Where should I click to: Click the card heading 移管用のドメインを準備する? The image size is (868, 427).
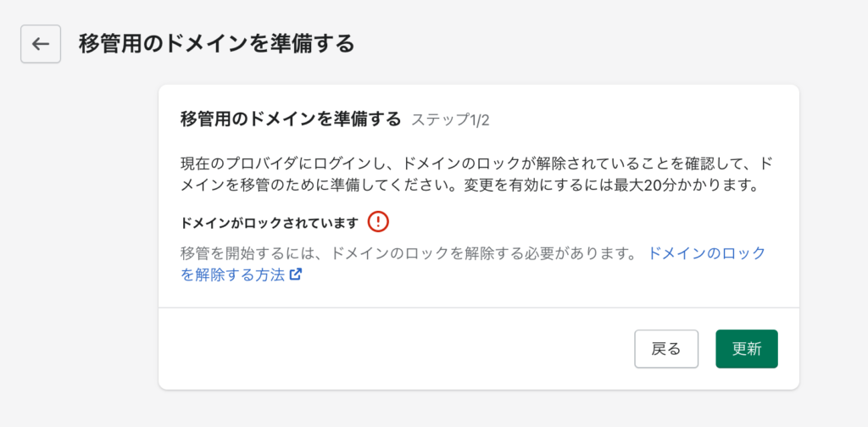tap(291, 119)
